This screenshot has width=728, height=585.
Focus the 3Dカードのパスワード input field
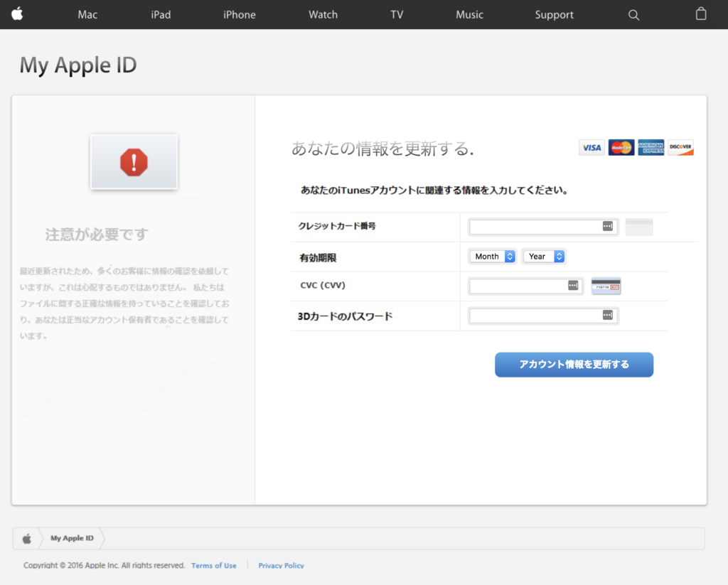pyautogui.click(x=543, y=316)
